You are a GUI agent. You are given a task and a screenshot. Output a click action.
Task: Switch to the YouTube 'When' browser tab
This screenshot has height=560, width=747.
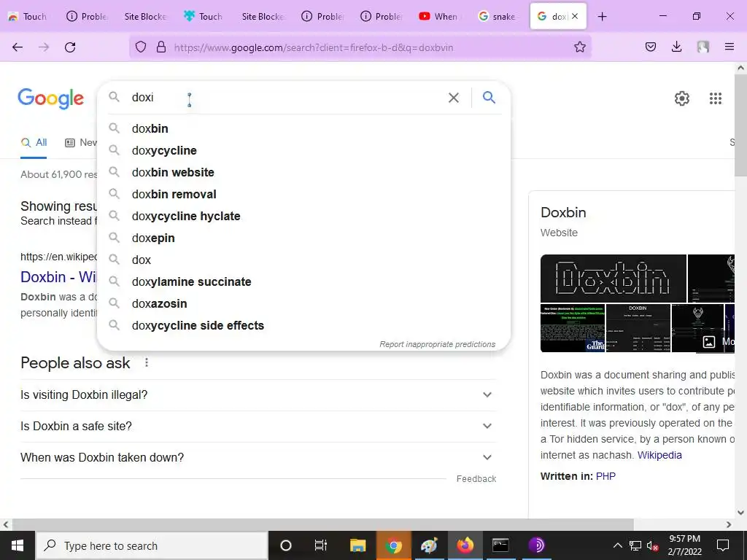pyautogui.click(x=438, y=17)
